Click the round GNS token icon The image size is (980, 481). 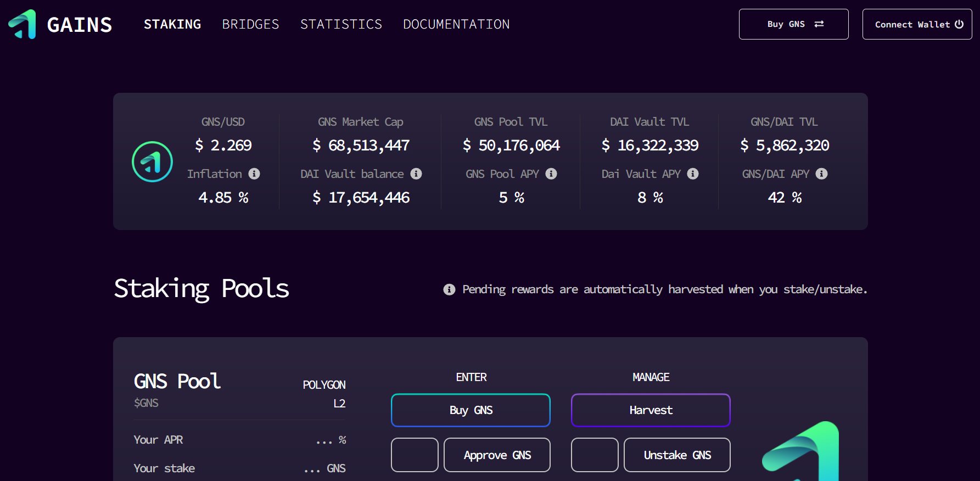[153, 161]
